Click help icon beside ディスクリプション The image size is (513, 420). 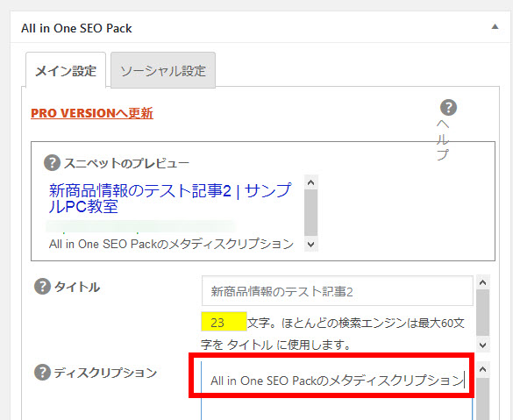(43, 373)
